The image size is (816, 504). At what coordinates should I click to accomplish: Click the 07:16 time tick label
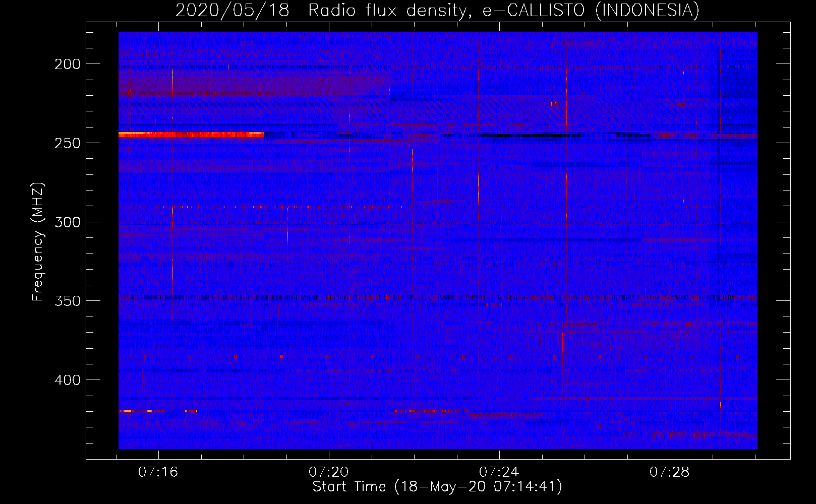(x=158, y=472)
